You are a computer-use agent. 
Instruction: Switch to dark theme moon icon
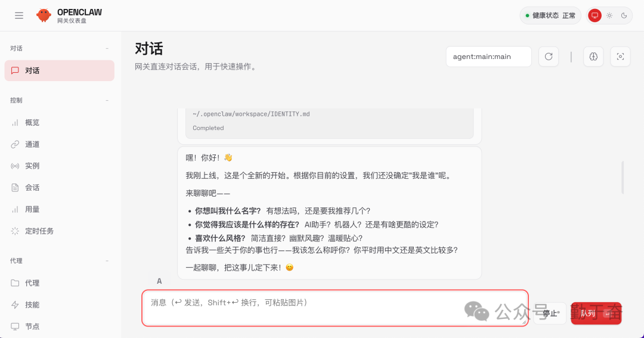[624, 15]
